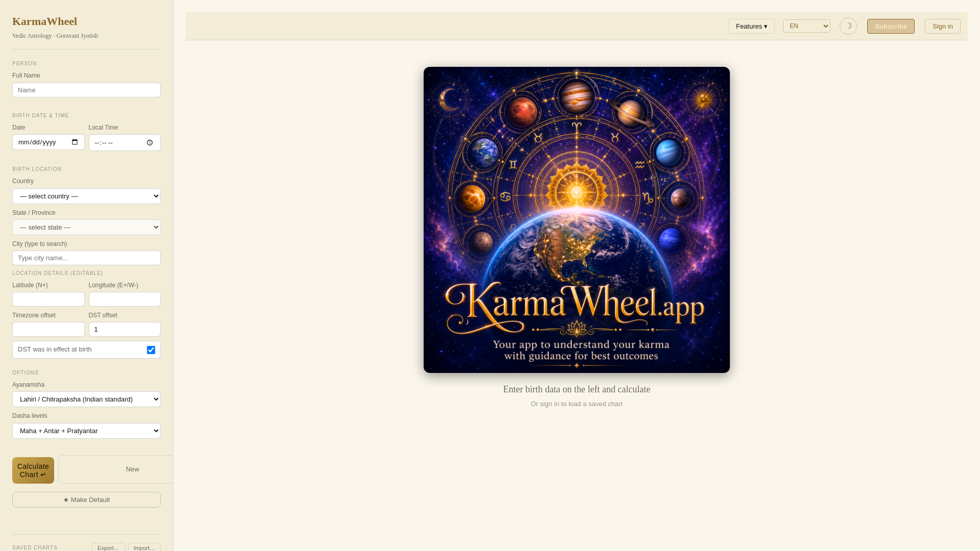Viewport: 980px width, 551px height.
Task: Click the Subscribe button
Action: click(891, 26)
